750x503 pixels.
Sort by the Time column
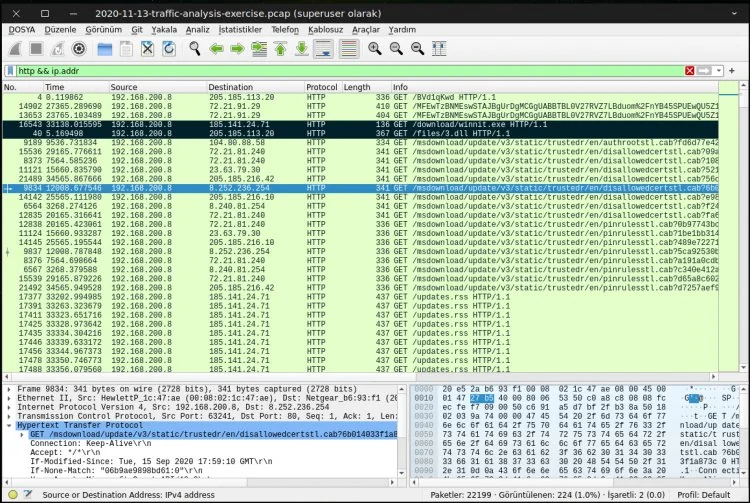[x=76, y=87]
